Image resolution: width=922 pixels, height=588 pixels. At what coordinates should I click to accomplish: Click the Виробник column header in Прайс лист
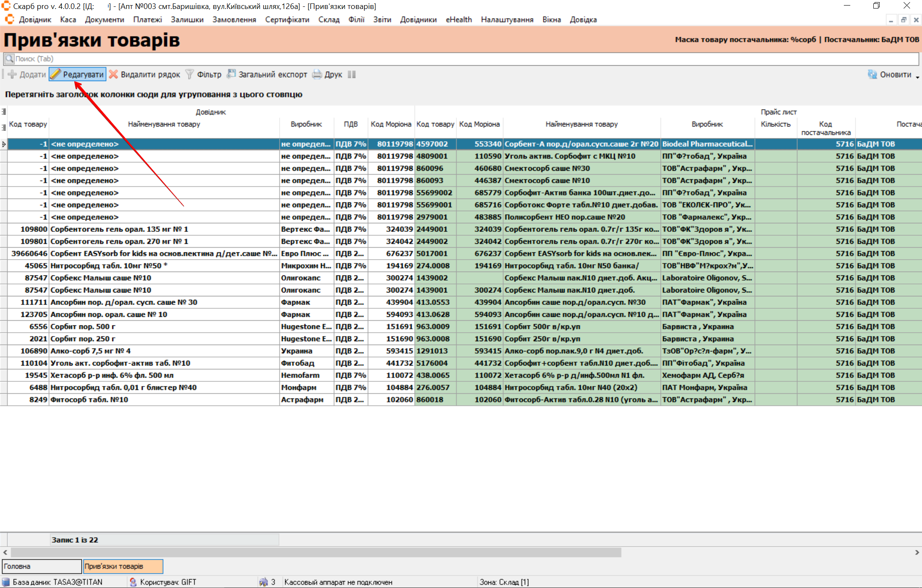pyautogui.click(x=707, y=124)
